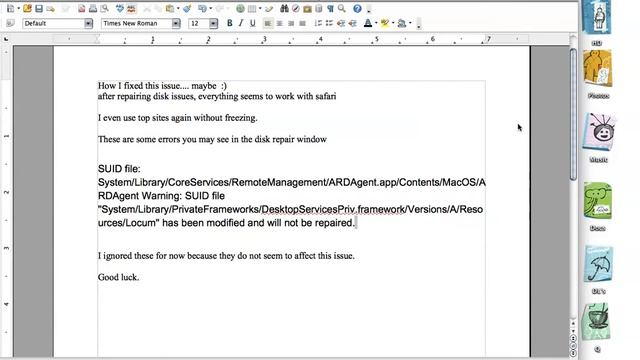
Task: Set Align Right paragraph alignment
Action: coord(291,23)
